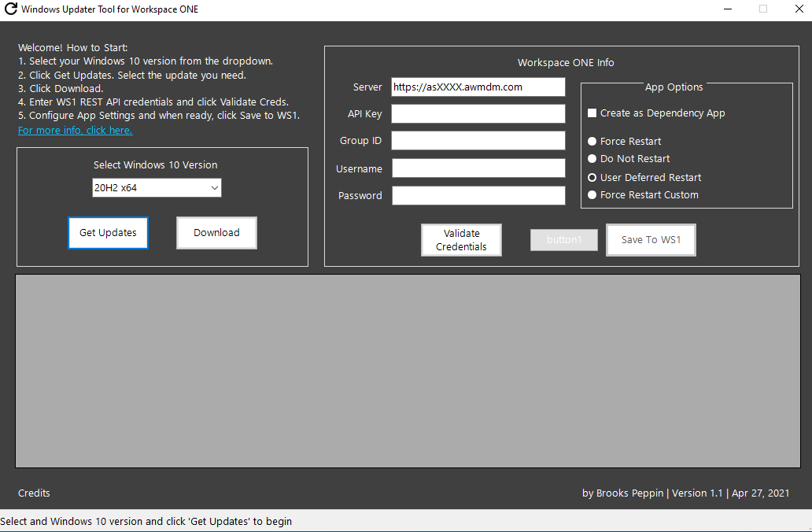Viewport: 812px width, 532px height.
Task: Click 'by Brooks Peppin | Version 1.1' text
Action: click(x=652, y=493)
